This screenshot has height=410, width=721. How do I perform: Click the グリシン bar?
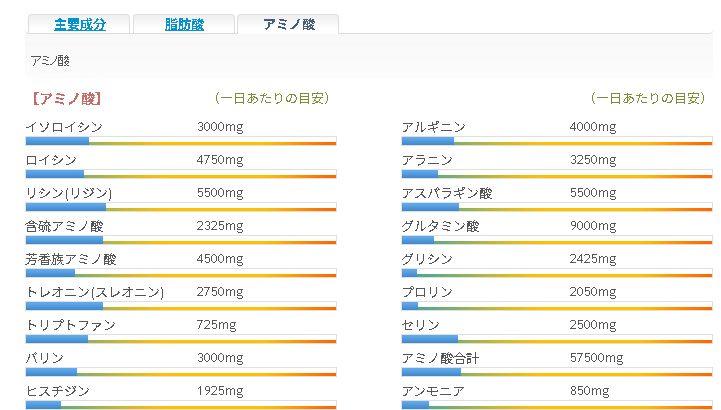coord(557,273)
